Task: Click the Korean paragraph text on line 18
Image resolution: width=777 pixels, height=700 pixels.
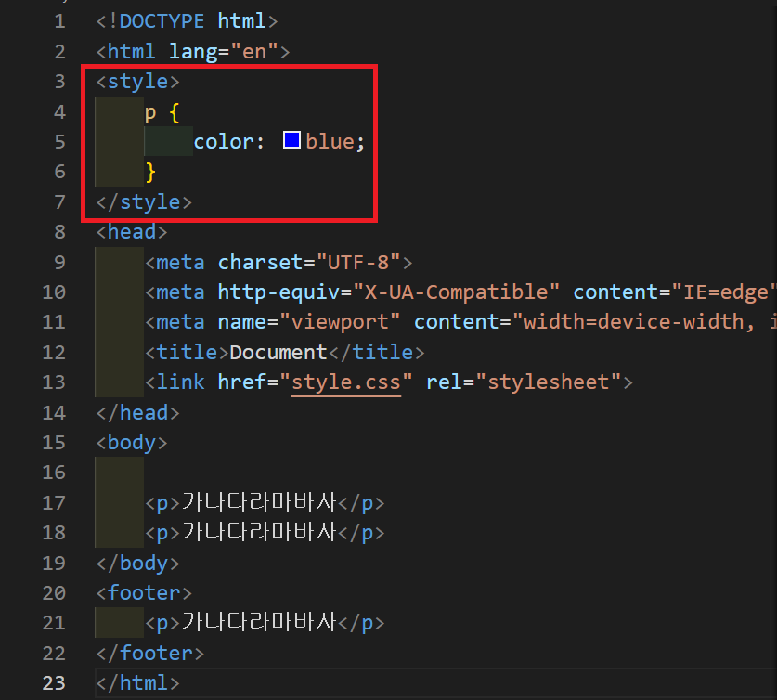Action: click(x=260, y=533)
